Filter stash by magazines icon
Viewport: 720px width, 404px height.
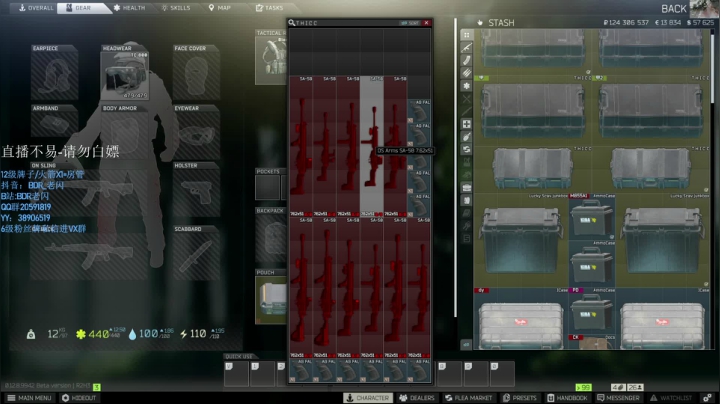(x=467, y=61)
